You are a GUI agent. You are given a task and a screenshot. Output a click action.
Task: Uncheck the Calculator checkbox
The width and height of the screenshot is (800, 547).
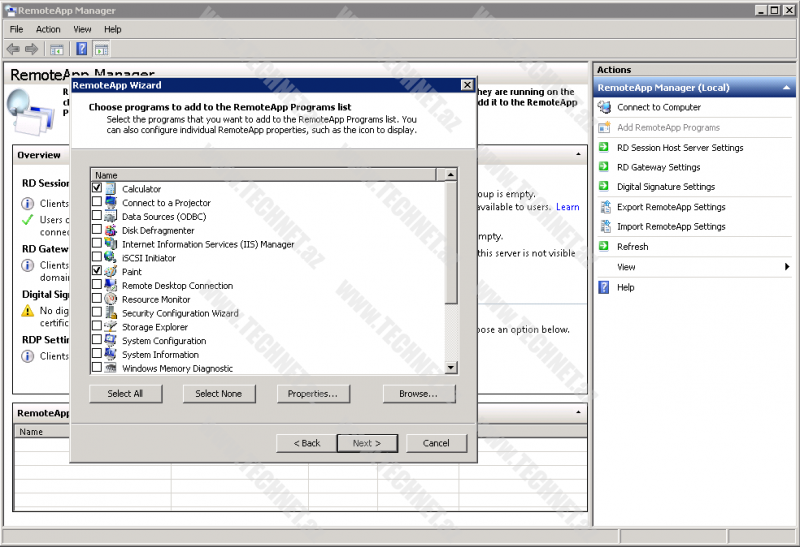pyautogui.click(x=97, y=188)
